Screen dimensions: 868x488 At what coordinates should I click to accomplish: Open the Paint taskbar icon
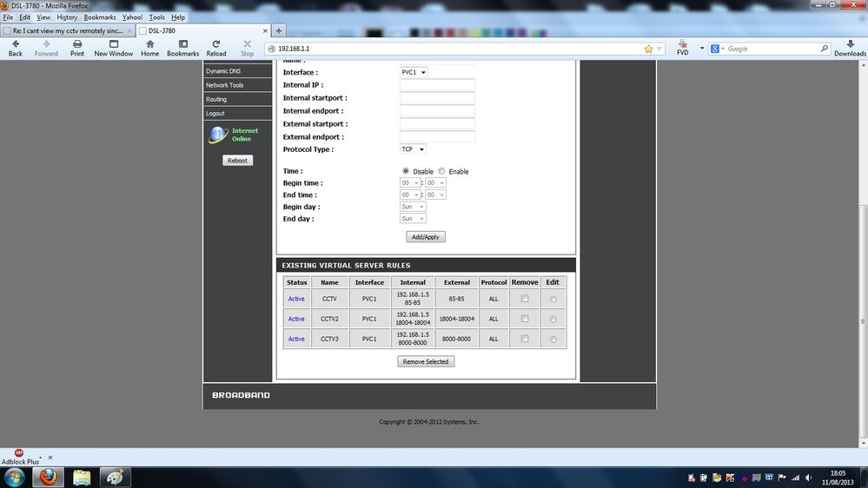pyautogui.click(x=115, y=477)
